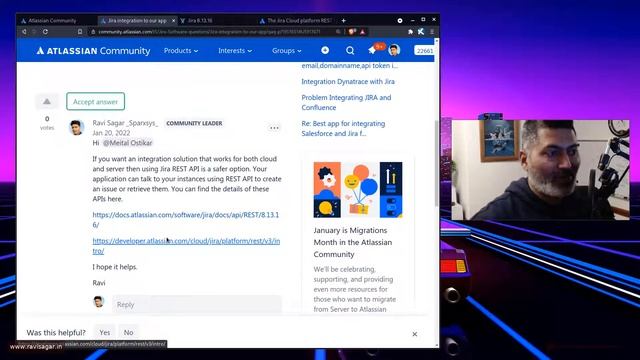Open the docs.atlassian.com REST 8.13.16 link
Screen dimensions: 640x360
tap(186, 220)
